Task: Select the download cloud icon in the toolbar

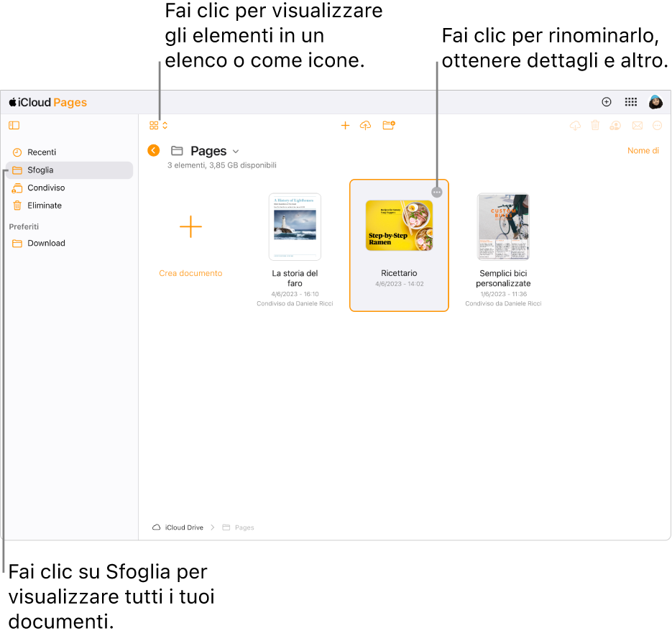Action: click(x=574, y=125)
